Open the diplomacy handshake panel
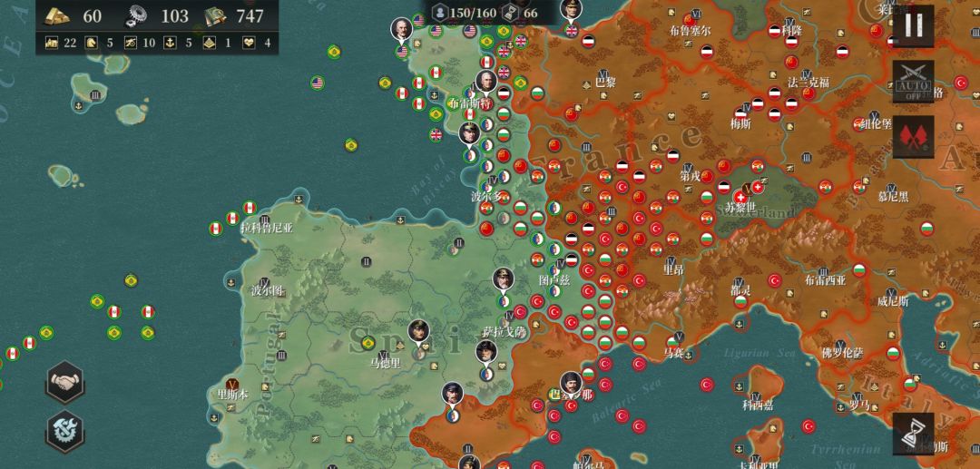This screenshot has width=980, height=469. [65, 382]
